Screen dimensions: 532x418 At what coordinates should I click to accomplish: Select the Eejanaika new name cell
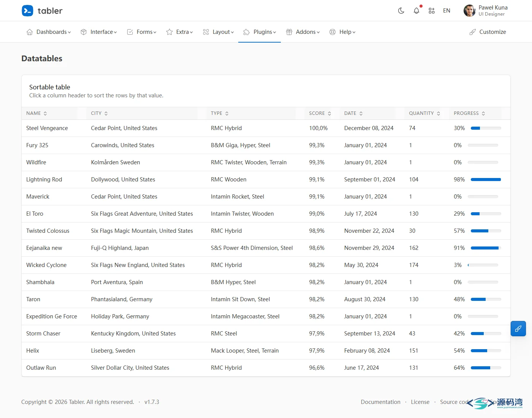[x=44, y=248]
